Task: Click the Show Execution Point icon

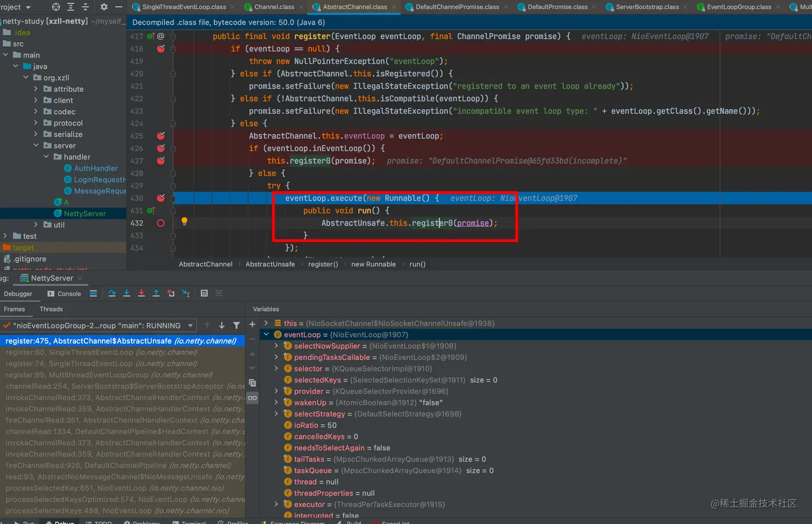Action: [93, 293]
